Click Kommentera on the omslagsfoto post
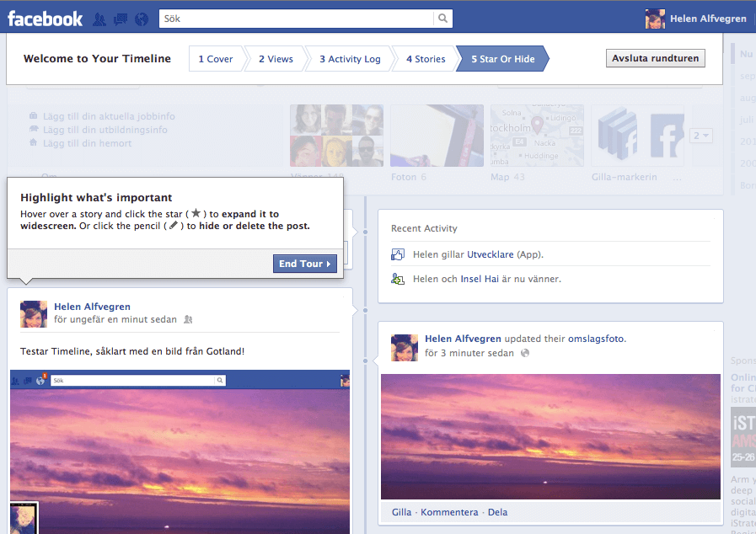 (x=449, y=512)
